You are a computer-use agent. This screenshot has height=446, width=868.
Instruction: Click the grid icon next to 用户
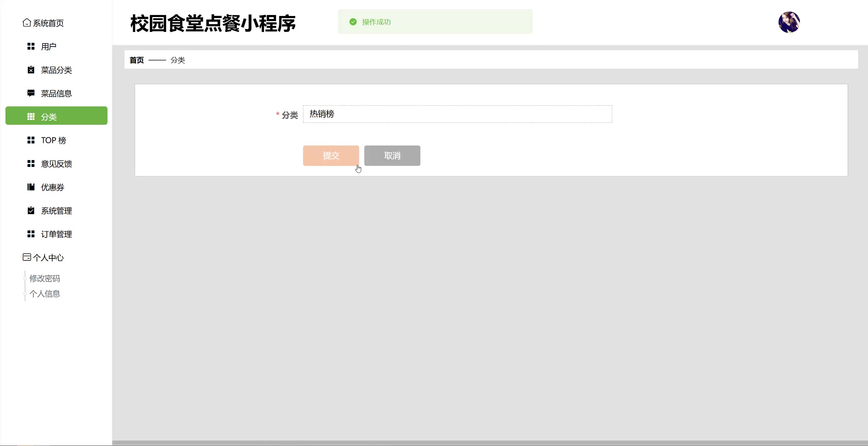[31, 46]
